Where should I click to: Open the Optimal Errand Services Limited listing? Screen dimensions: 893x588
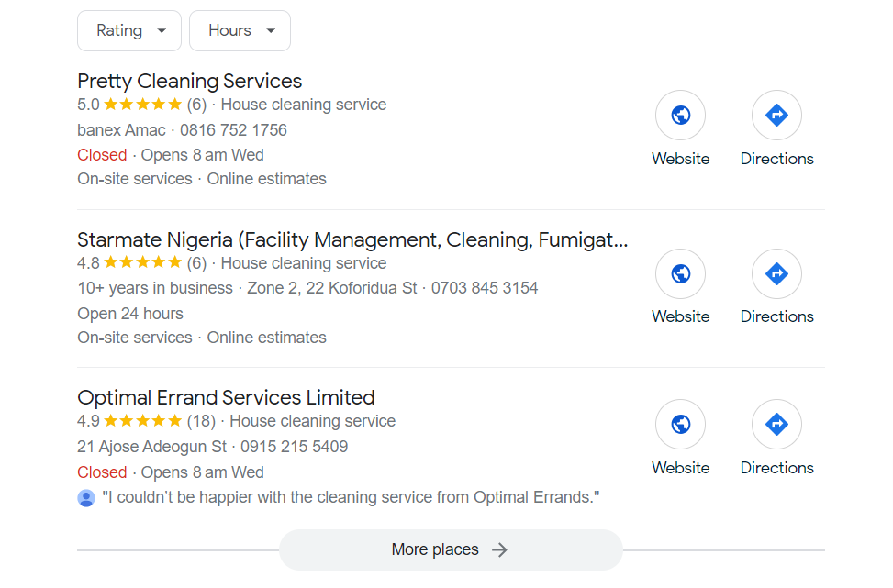226,397
